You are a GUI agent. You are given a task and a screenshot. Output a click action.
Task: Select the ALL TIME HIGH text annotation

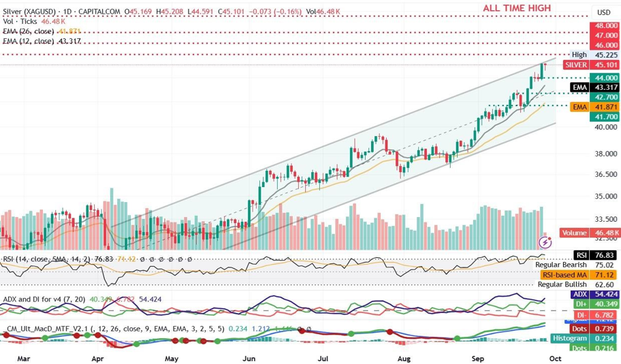click(516, 8)
